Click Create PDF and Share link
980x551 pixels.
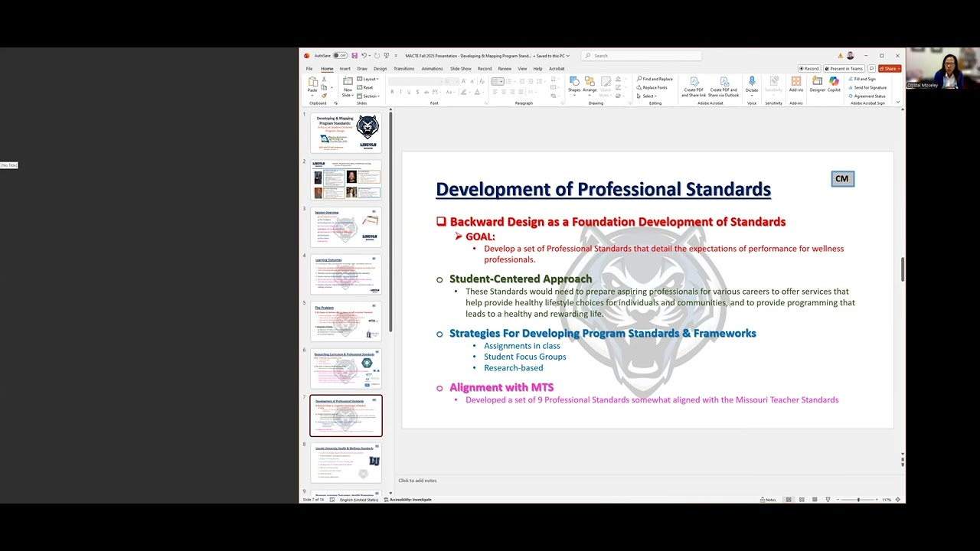[694, 87]
